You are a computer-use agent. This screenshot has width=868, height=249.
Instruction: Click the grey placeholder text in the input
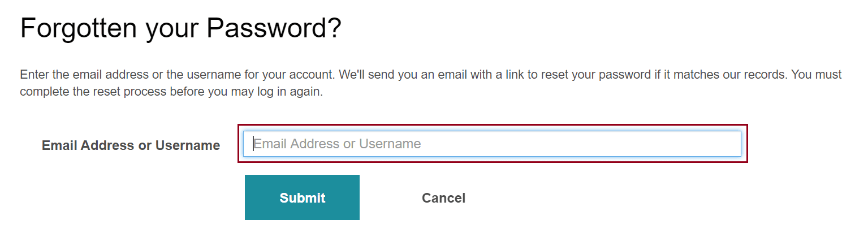point(337,144)
